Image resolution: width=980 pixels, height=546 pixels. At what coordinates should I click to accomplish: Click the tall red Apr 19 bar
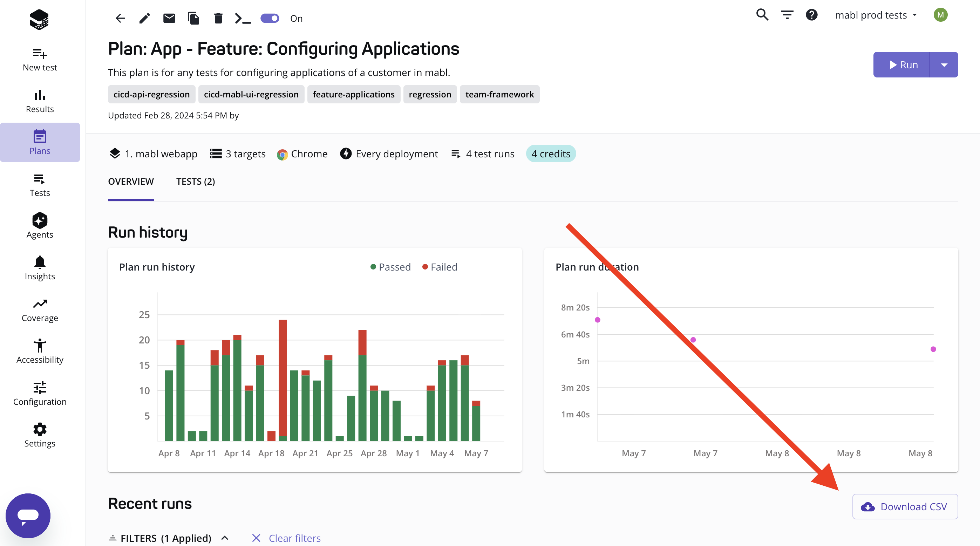tap(283, 377)
